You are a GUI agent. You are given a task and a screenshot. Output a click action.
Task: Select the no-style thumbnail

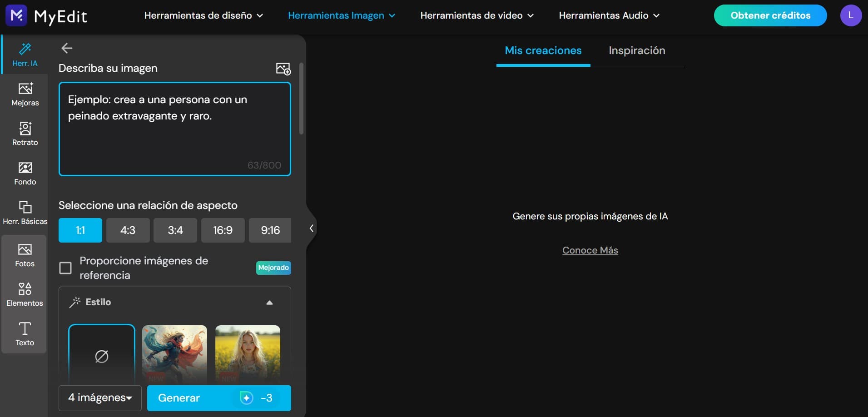click(x=102, y=354)
